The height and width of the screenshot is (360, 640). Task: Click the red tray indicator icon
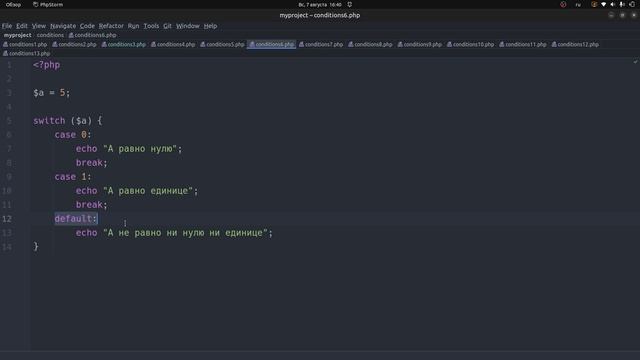point(563,4)
